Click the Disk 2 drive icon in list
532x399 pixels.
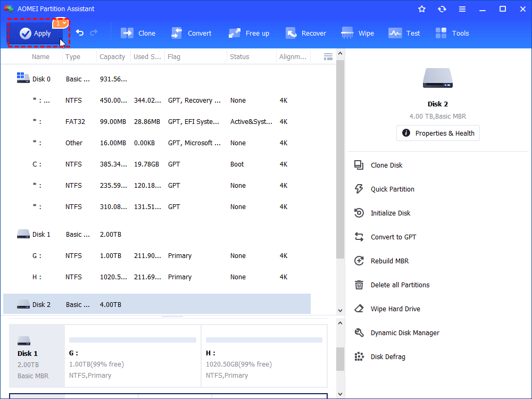tap(23, 304)
